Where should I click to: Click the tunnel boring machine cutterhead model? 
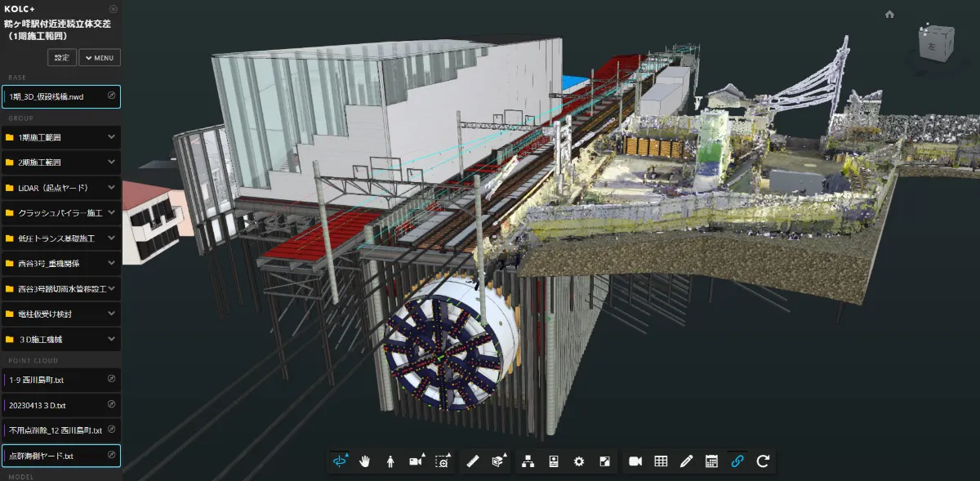tap(444, 353)
